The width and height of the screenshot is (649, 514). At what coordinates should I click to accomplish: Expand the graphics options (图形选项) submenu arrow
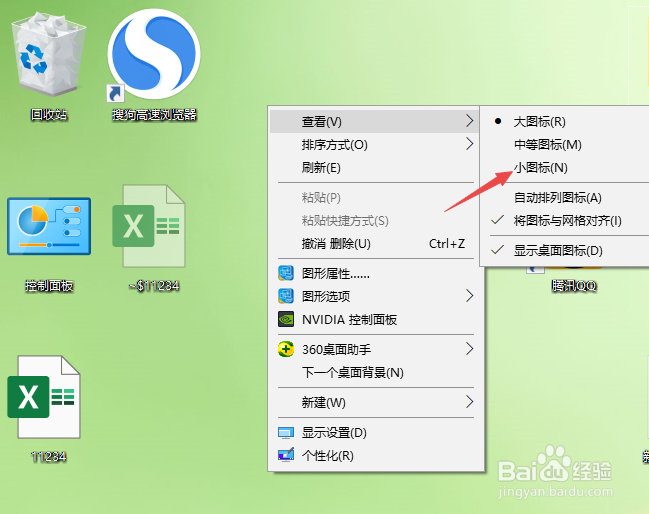(469, 295)
